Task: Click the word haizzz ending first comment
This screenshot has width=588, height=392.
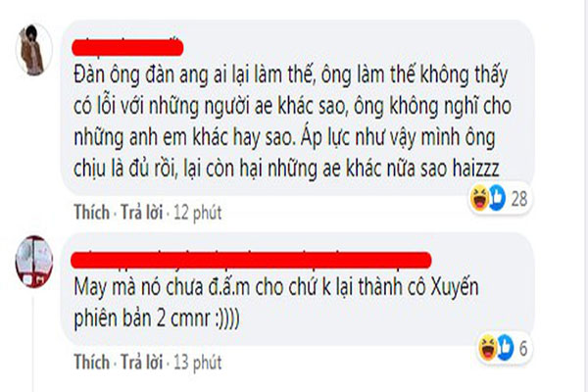Action: tap(476, 169)
